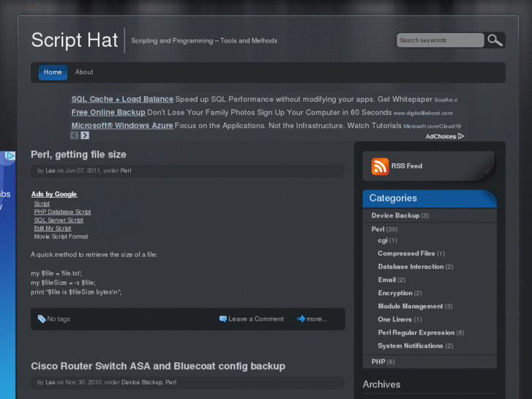
Task: Click the orange RSS Feed icon
Action: pyautogui.click(x=380, y=166)
